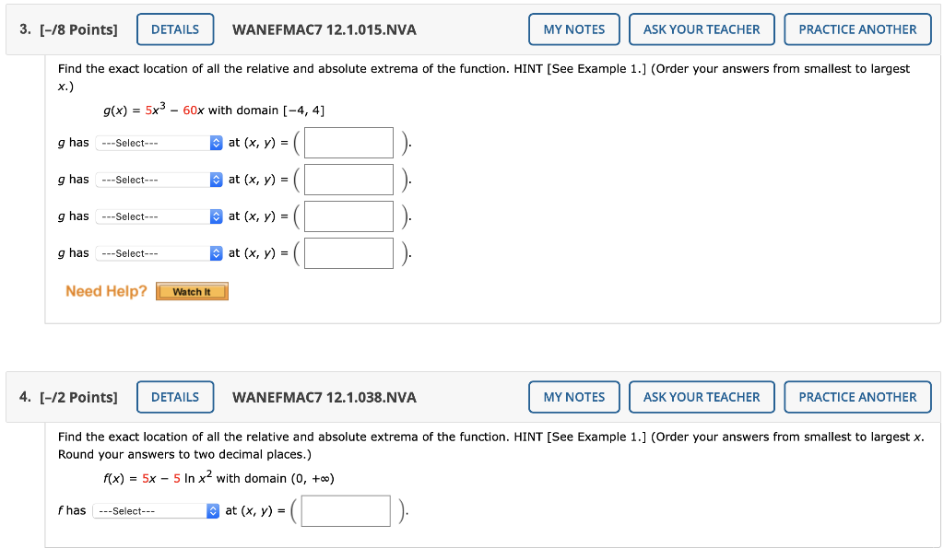Screen dimensions: 944x560
Task: Click DETAILS for question 4
Action: 175,396
